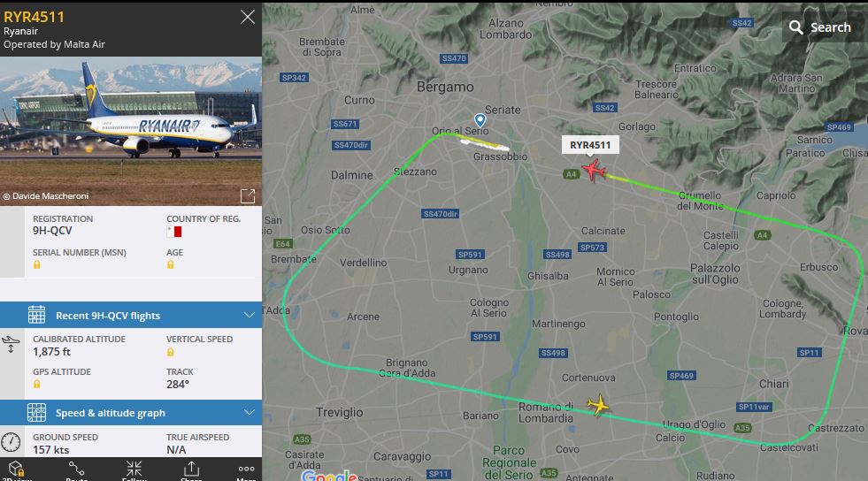
Task: Click the Orio al Serio airport pin
Action: [x=480, y=120]
